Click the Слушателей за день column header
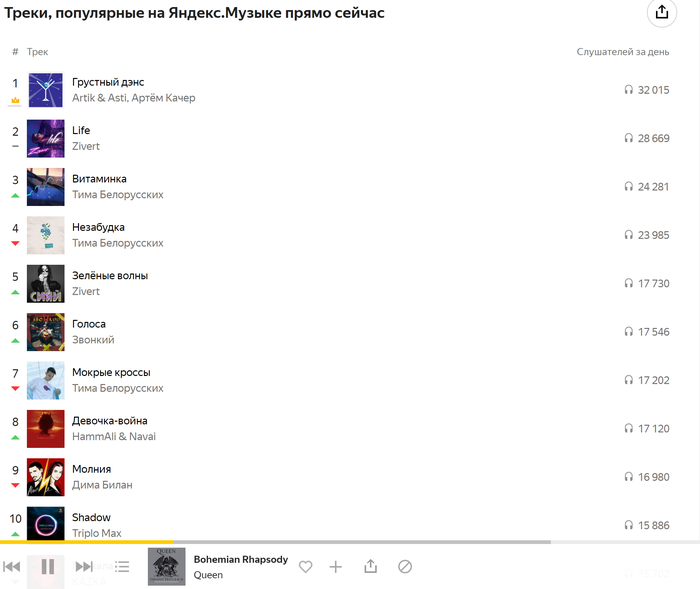 click(x=623, y=52)
